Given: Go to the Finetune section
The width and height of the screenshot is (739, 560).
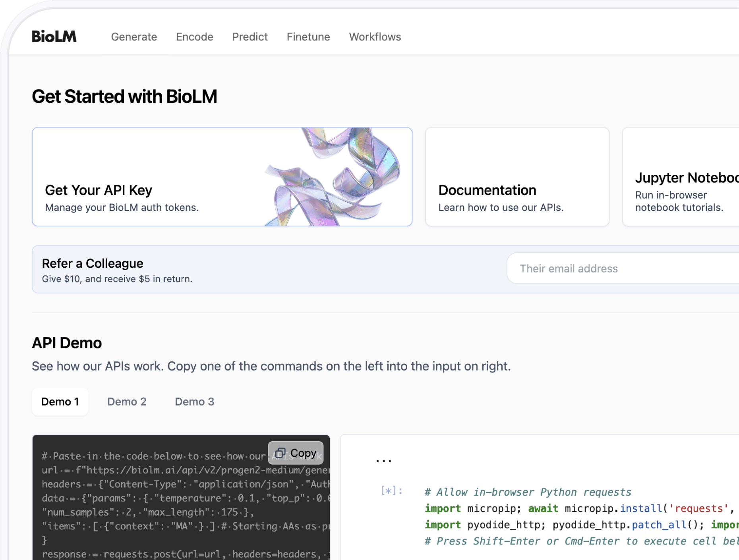Looking at the screenshot, I should 308,37.
